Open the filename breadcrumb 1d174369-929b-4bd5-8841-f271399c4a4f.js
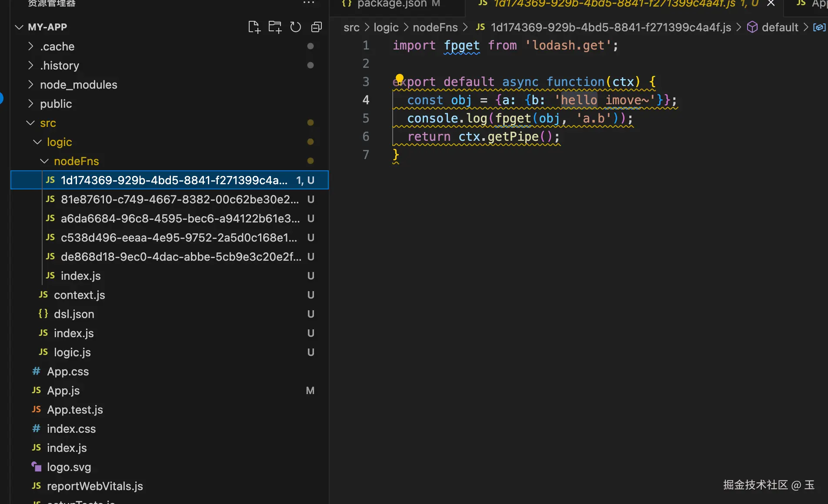The image size is (828, 504). pyautogui.click(x=611, y=27)
